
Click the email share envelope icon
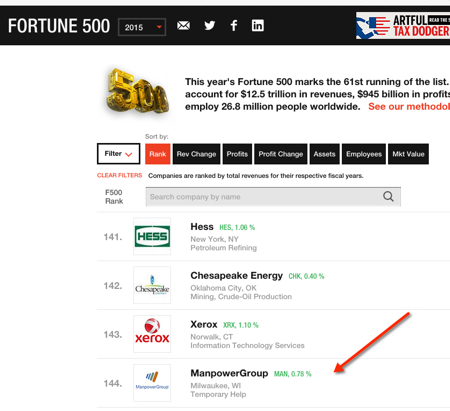click(x=183, y=26)
